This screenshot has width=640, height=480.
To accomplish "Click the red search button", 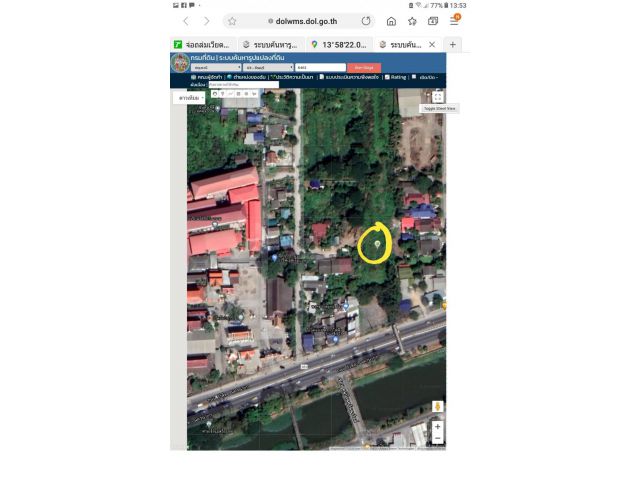I will 364,67.
